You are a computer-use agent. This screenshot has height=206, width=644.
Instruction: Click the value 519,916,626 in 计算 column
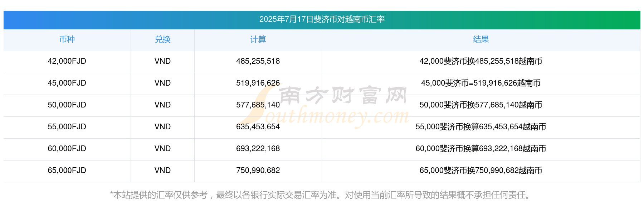point(258,83)
